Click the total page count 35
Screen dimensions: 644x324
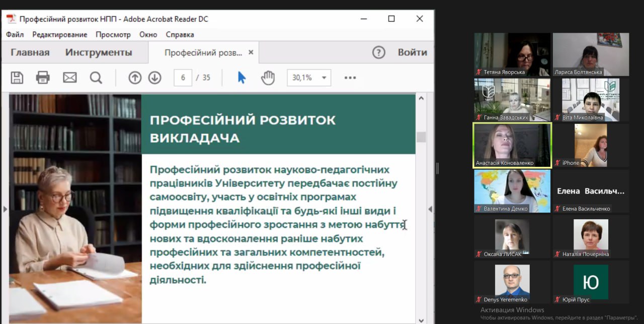pos(206,78)
